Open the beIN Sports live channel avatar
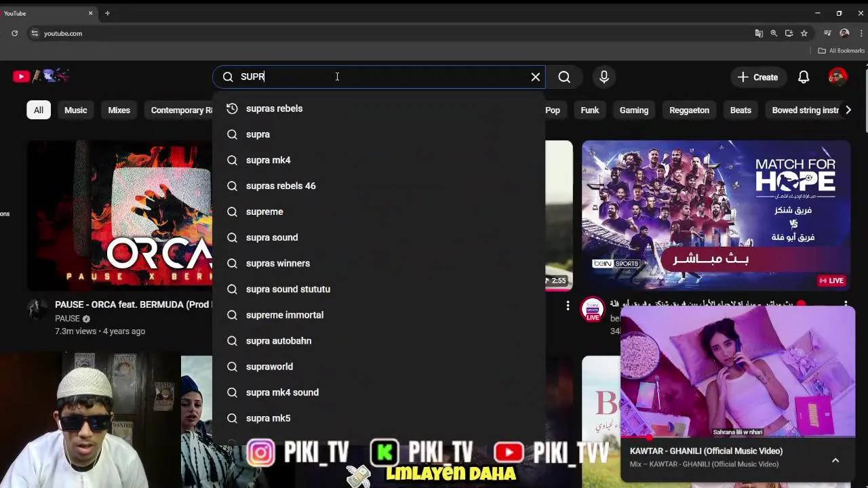This screenshot has height=488, width=868. point(593,309)
